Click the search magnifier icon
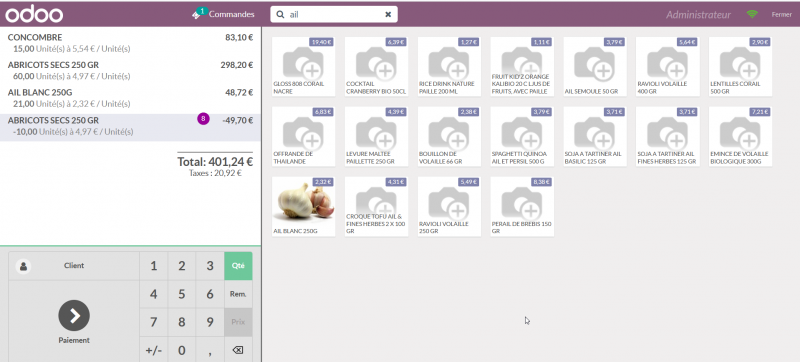The width and height of the screenshot is (800, 362). (x=280, y=15)
